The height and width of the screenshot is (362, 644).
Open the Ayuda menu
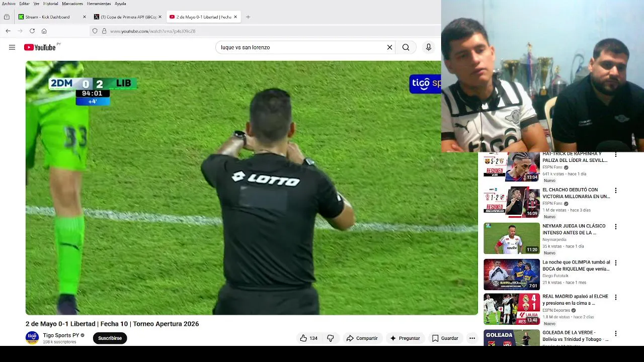click(x=120, y=4)
